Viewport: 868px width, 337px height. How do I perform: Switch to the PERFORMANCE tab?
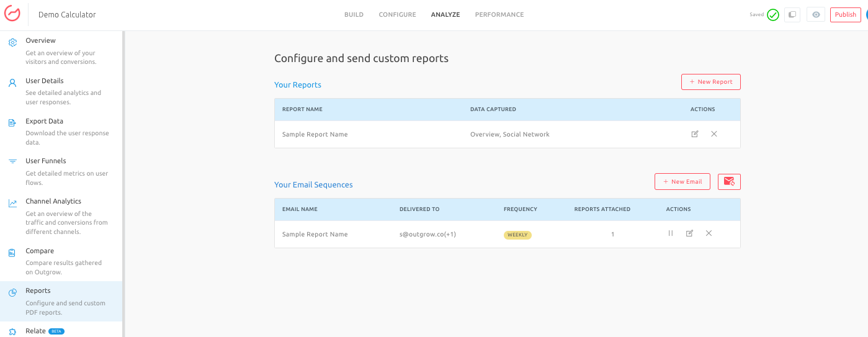(499, 15)
